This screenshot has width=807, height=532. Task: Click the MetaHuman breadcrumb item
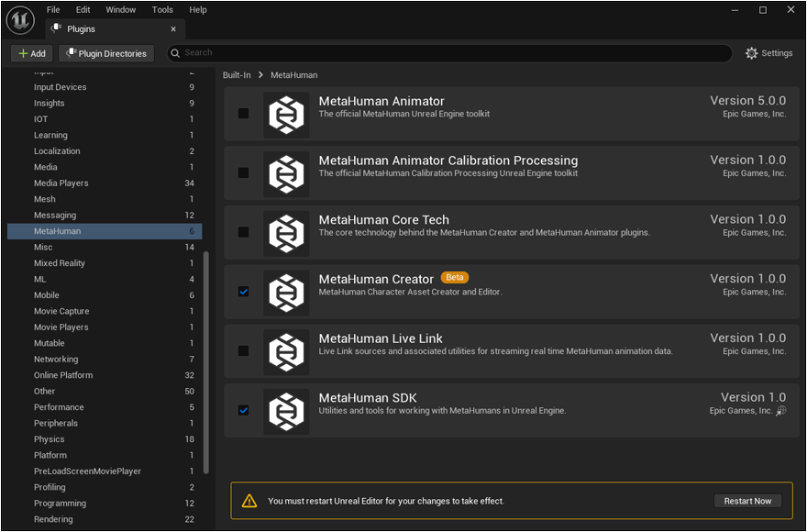coord(293,75)
